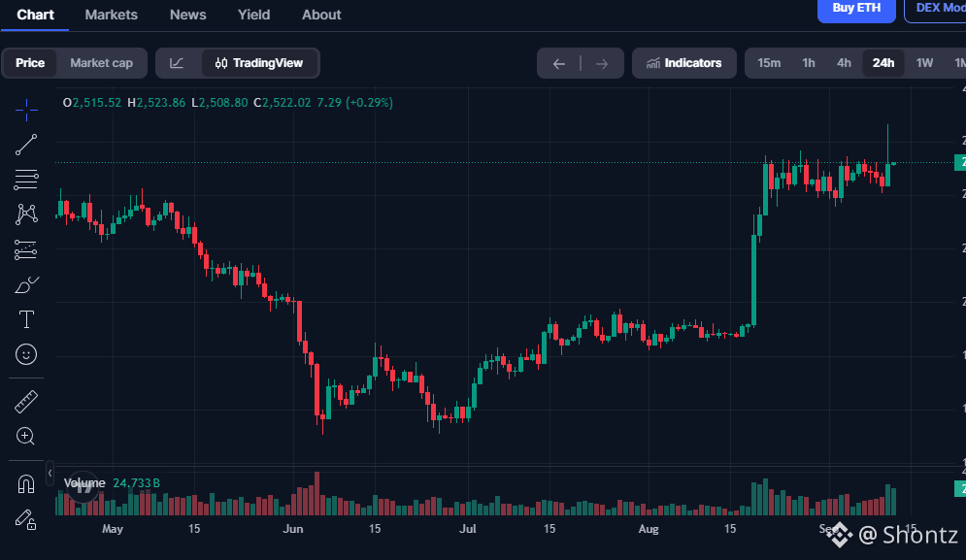This screenshot has width=966, height=560.
Task: Switch to simple line chart view
Action: (177, 63)
